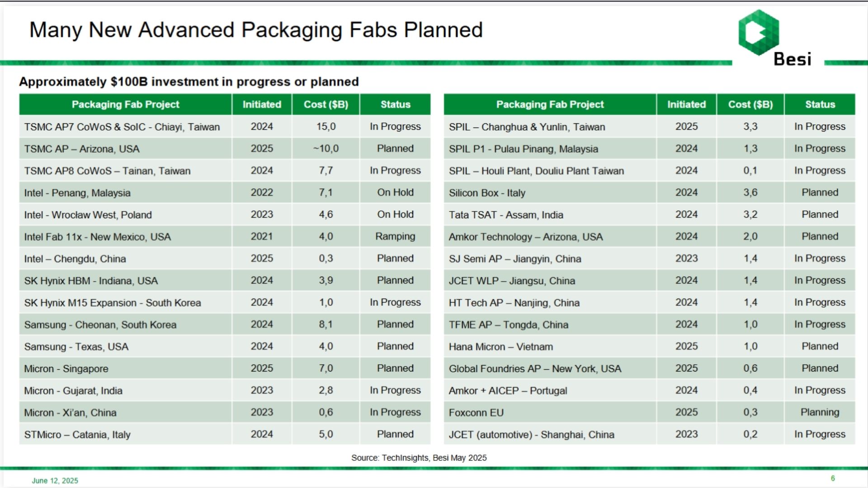Click the Approximately $100B investment subtitle
This screenshot has height=488, width=868.
coord(189,82)
